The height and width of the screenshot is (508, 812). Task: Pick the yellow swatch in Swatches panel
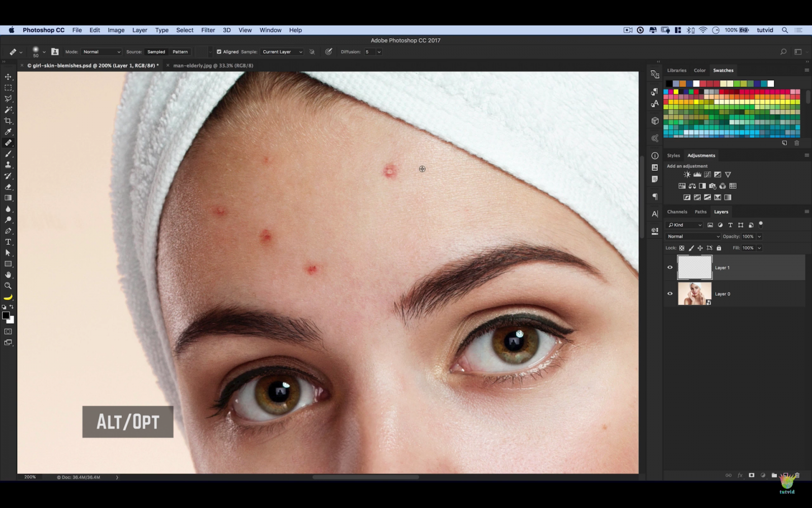[x=676, y=91]
